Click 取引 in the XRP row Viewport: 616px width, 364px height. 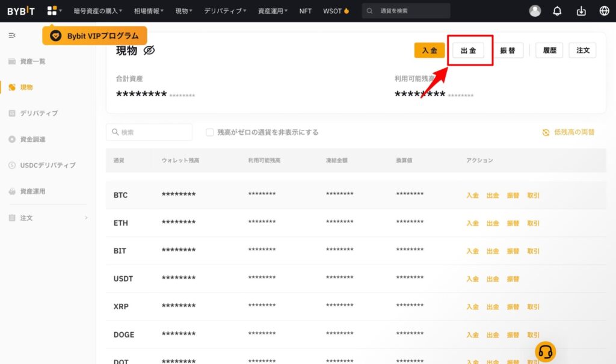point(533,307)
